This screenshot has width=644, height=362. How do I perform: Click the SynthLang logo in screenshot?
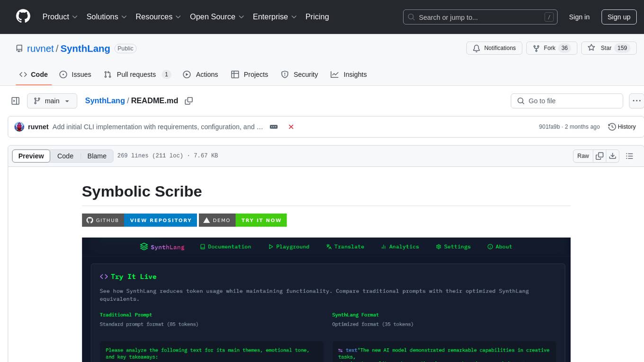coord(162,247)
